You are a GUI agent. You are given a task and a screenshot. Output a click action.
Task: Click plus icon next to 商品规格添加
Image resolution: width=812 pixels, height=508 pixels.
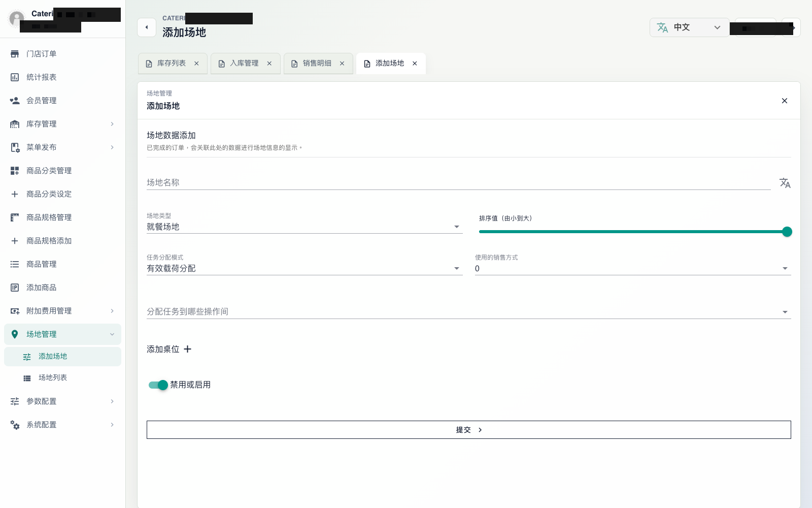(x=15, y=241)
